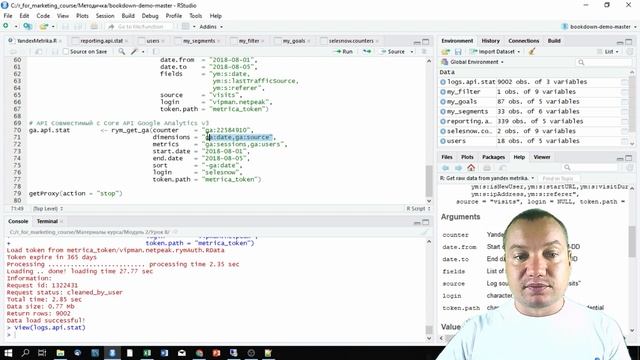This screenshot has height=360, width=640.
Task: Open the Session menu
Action: [105, 16]
